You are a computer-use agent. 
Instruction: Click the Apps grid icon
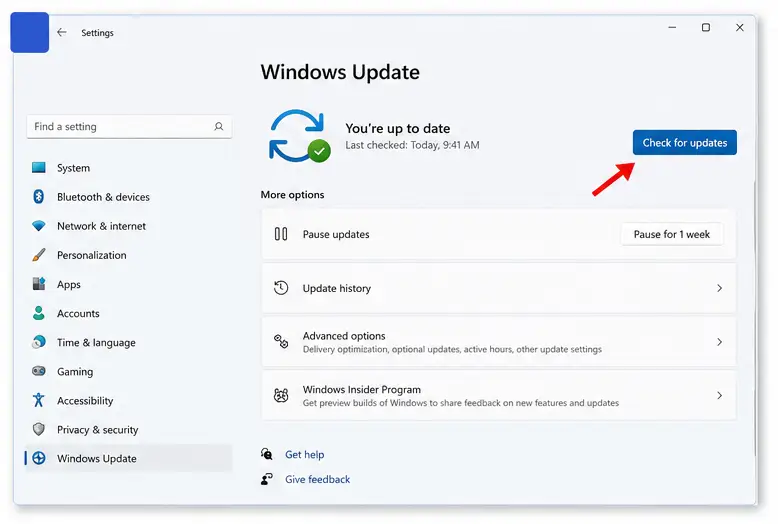pyautogui.click(x=39, y=284)
